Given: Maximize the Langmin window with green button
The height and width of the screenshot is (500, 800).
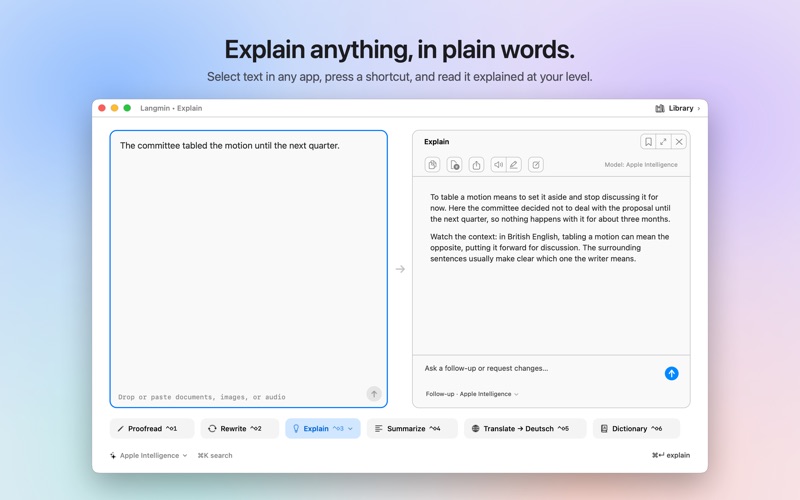Looking at the screenshot, I should click(127, 108).
